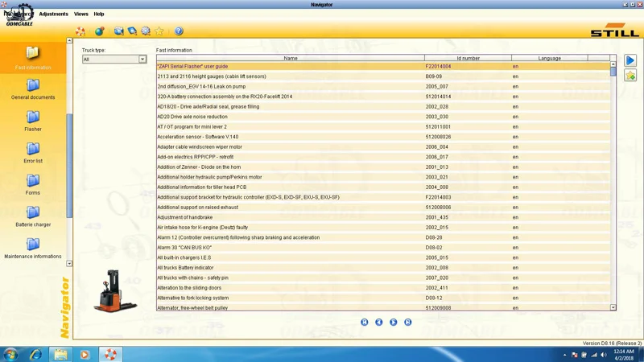
Task: Click the star favorites toolbar icon
Action: [x=159, y=31]
